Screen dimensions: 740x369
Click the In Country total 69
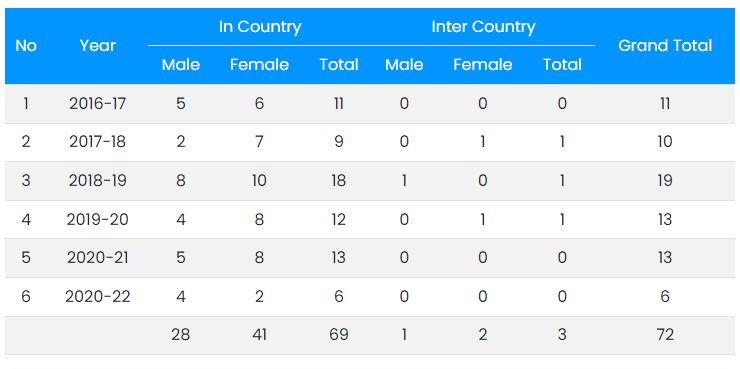339,335
